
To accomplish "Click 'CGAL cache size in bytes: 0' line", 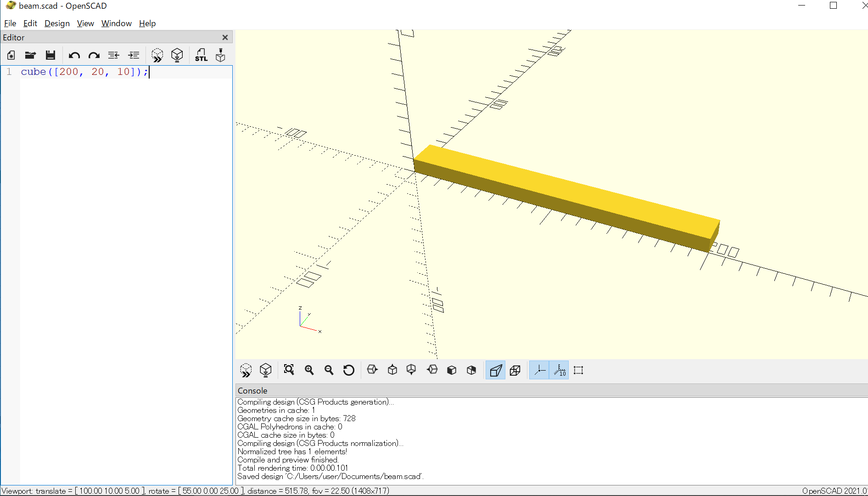I will pyautogui.click(x=286, y=435).
